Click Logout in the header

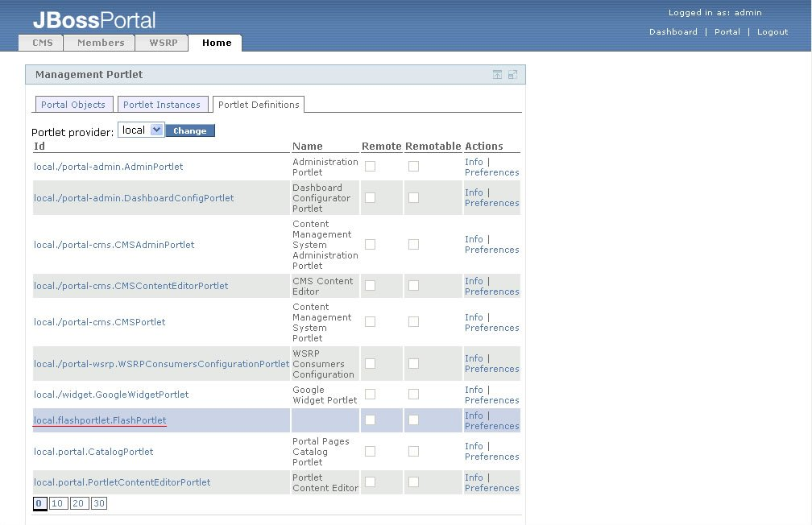point(773,32)
